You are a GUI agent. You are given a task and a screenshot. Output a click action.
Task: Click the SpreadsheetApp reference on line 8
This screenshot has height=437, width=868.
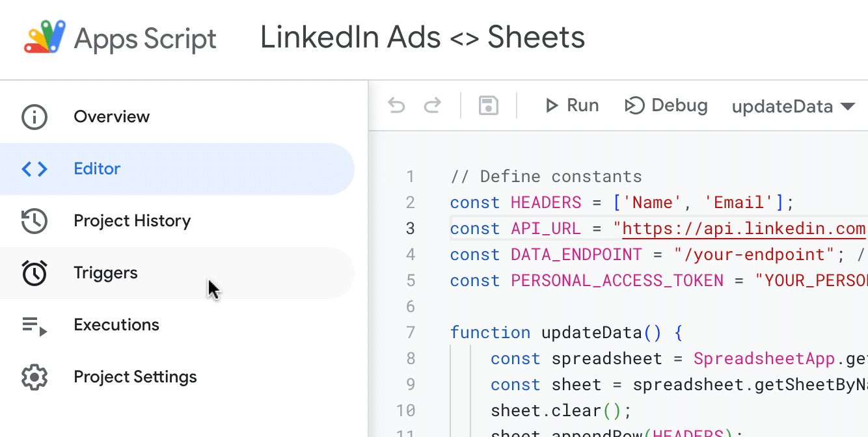765,359
